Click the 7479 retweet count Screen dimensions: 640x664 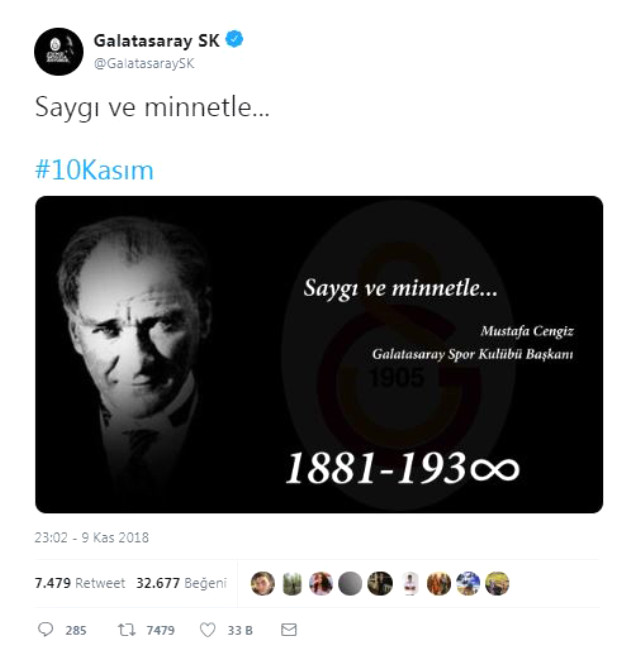click(161, 630)
